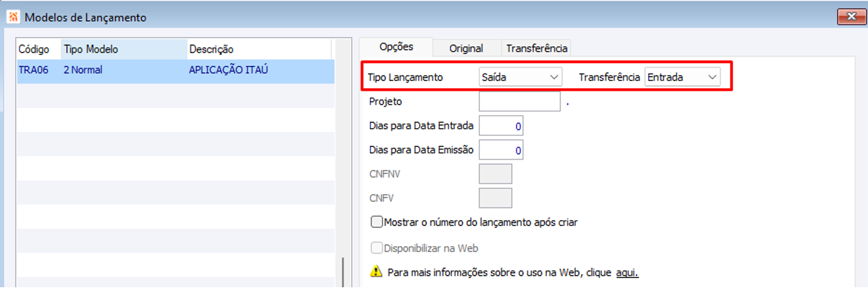Expand the Transferência dropdown set to Entrada
This screenshot has height=291, width=868.
coord(682,77)
